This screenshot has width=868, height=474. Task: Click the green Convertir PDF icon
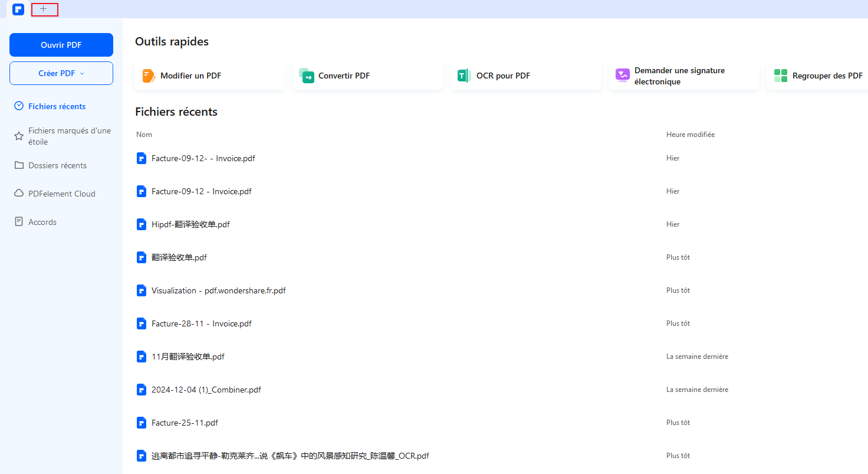click(307, 76)
